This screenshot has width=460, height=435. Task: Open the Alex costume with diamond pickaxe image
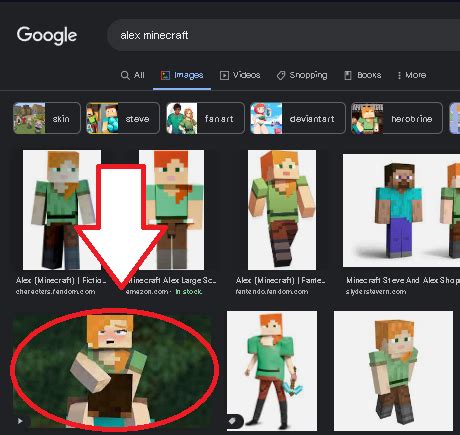tap(272, 371)
